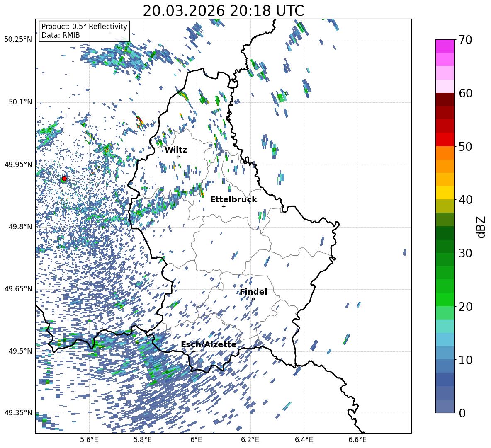
Task: Click the 70 value on colorbar
Action: coord(466,40)
